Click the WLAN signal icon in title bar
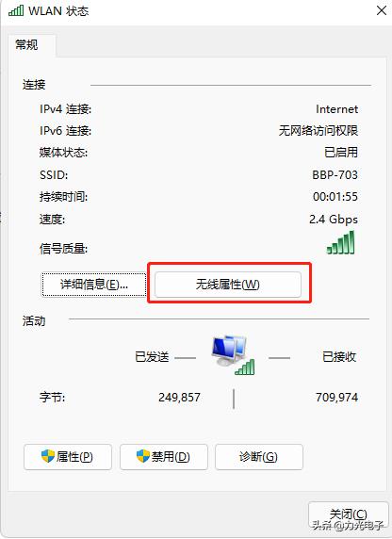 point(16,10)
